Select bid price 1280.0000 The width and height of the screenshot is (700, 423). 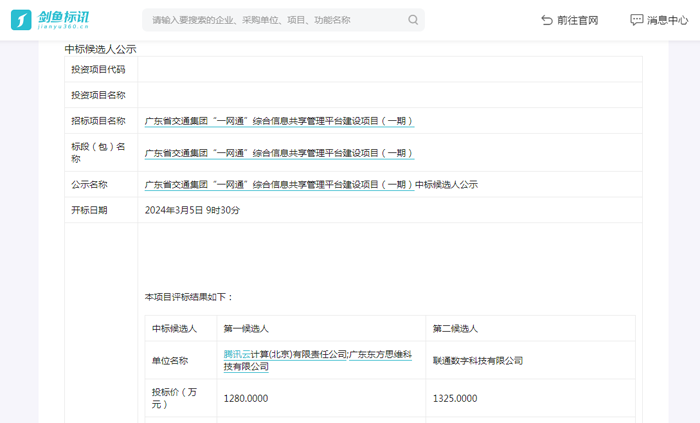246,398
